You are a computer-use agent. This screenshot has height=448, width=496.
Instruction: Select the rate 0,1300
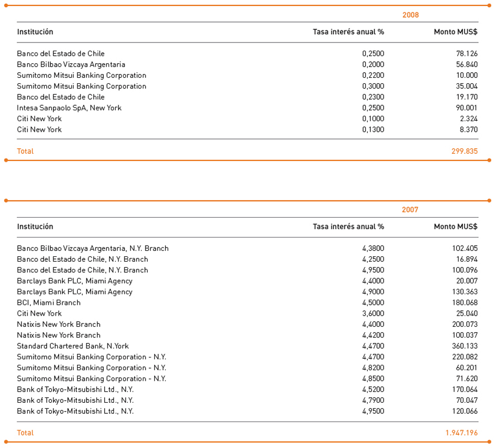pyautogui.click(x=373, y=129)
